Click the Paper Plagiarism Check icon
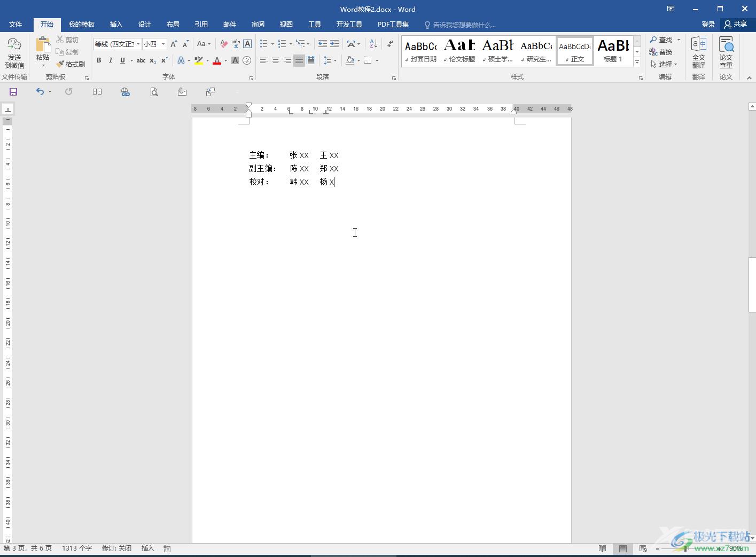 [x=726, y=53]
